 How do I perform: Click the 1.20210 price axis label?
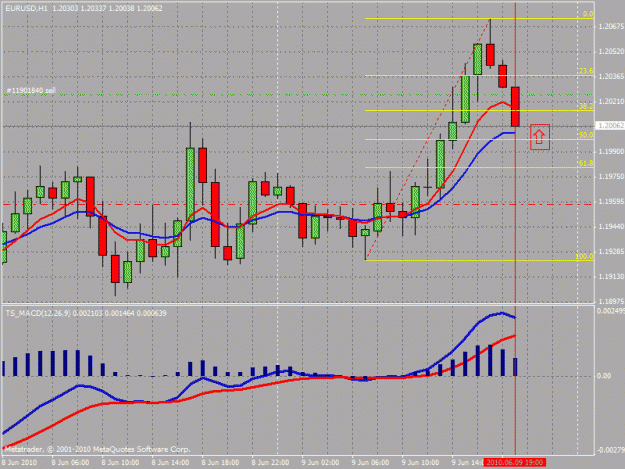[611, 102]
